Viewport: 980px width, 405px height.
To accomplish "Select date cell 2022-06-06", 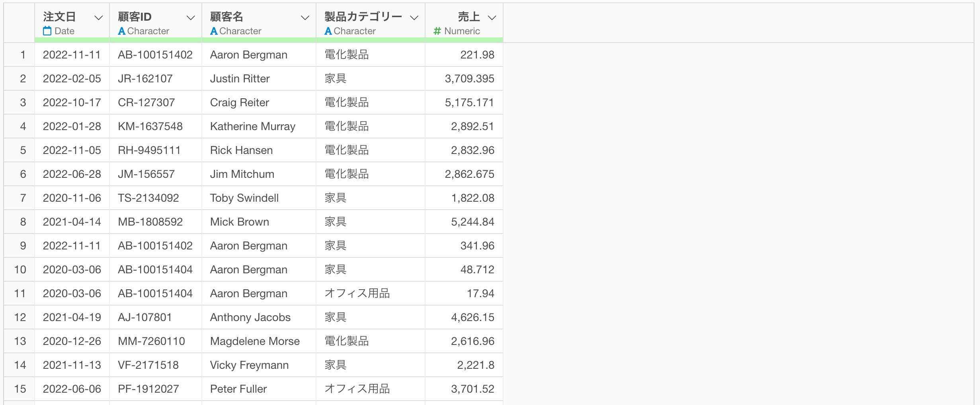I will pyautogui.click(x=72, y=389).
